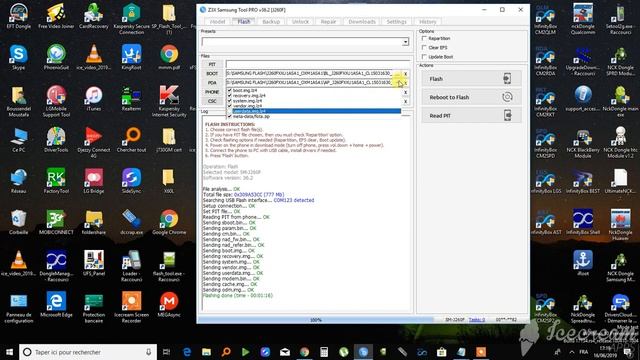Go to the Repair tab
Screen dimensions: 640x360
pyautogui.click(x=328, y=22)
